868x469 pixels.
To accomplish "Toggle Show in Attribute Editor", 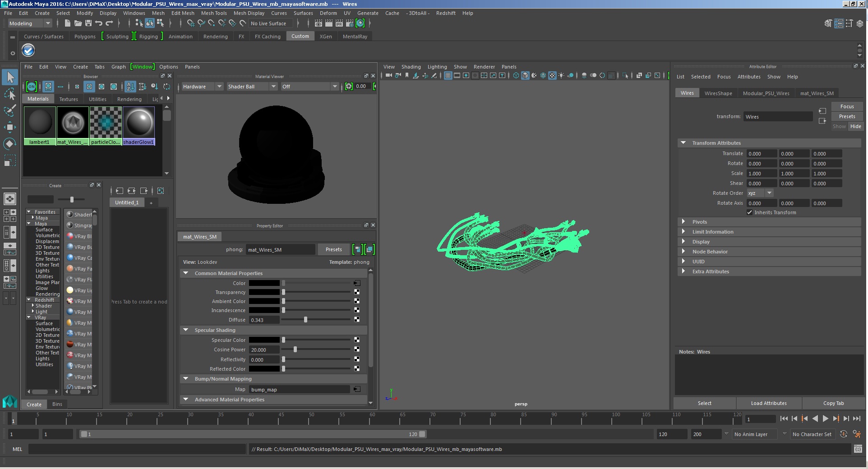I will 839,126.
